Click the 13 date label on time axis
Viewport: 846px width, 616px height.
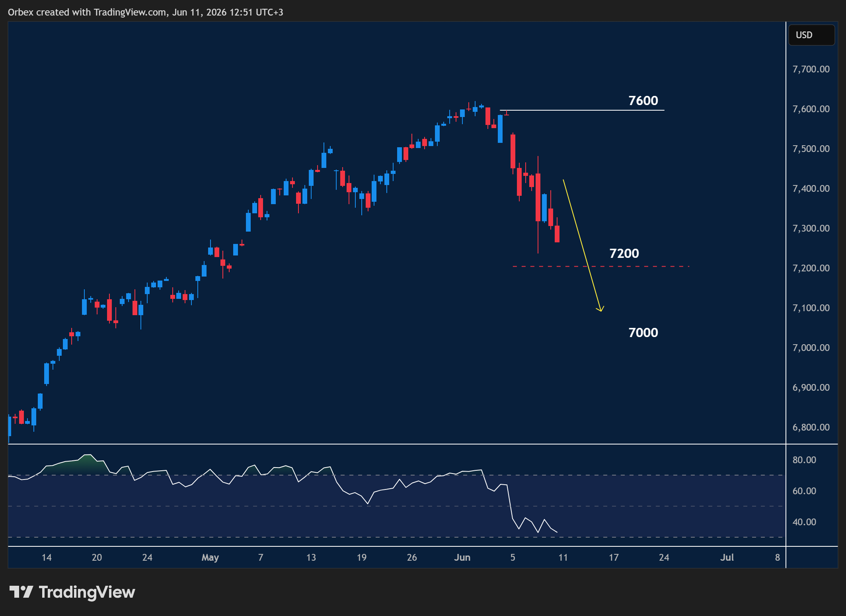click(311, 558)
